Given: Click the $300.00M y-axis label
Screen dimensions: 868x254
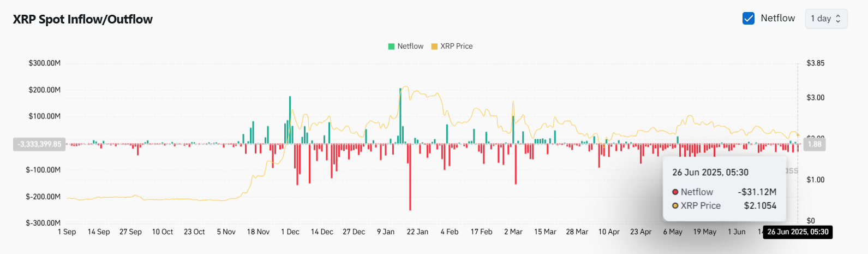Looking at the screenshot, I should click(x=45, y=63).
